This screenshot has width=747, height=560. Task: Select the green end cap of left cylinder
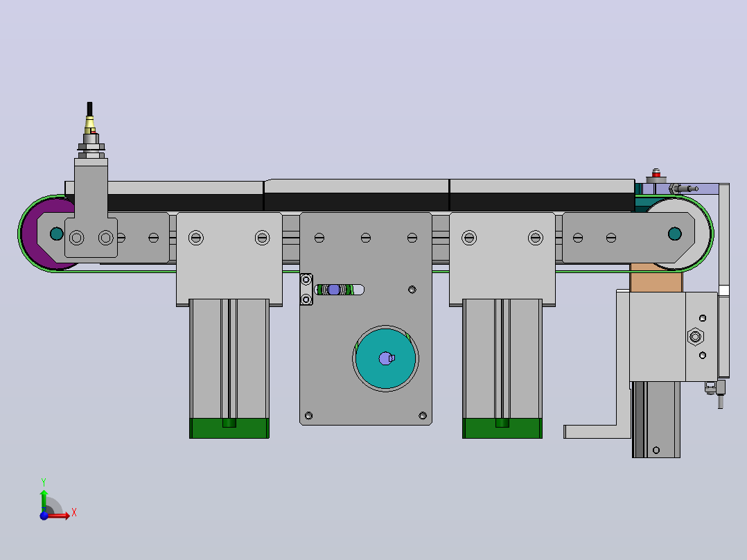[229, 428]
